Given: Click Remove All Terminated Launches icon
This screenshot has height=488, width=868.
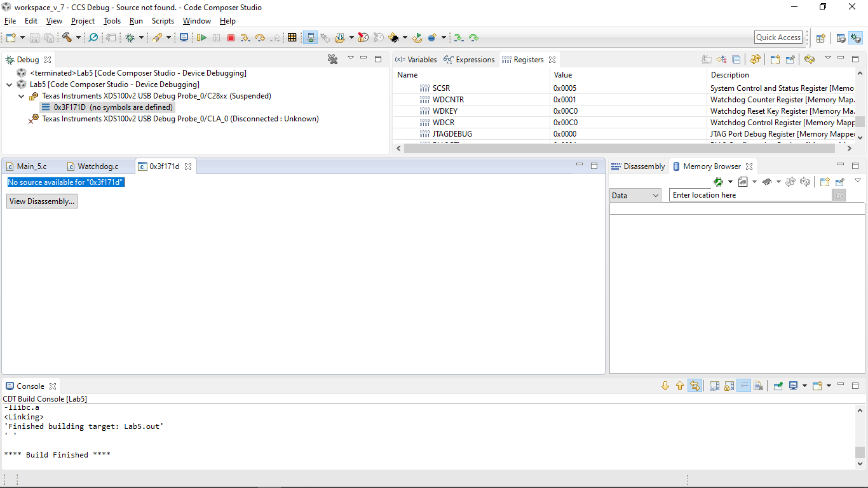Looking at the screenshot, I should [x=332, y=59].
